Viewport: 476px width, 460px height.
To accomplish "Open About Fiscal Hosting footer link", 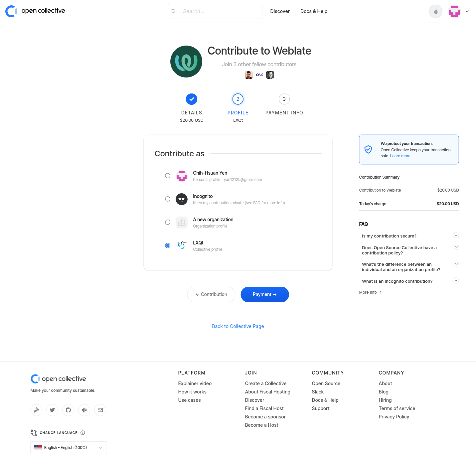I will (x=267, y=392).
